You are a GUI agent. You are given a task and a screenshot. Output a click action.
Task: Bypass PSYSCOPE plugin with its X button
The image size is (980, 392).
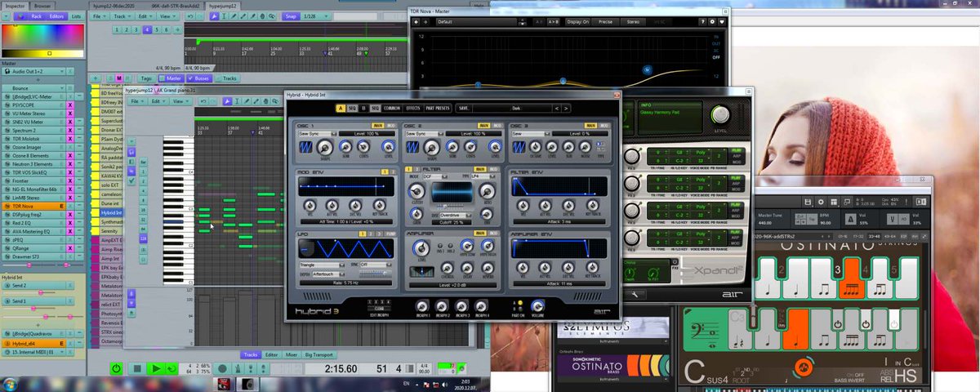pyautogui.click(x=69, y=105)
